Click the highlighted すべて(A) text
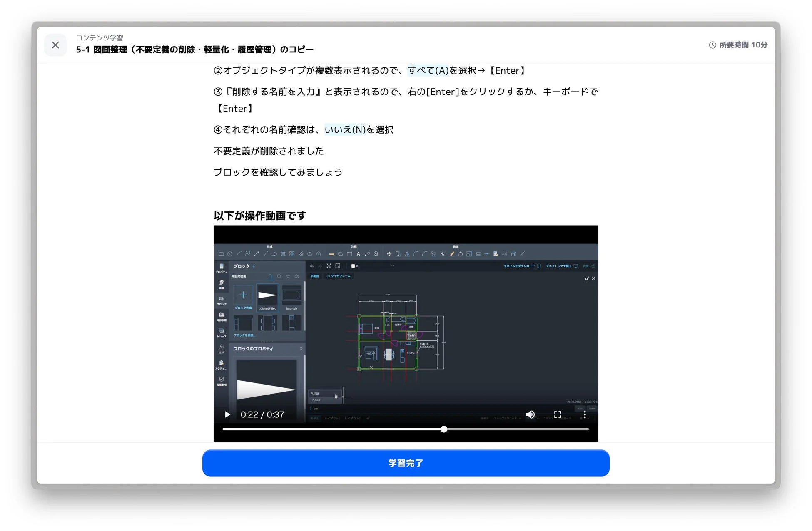Image resolution: width=812 pixels, height=531 pixels. click(428, 71)
